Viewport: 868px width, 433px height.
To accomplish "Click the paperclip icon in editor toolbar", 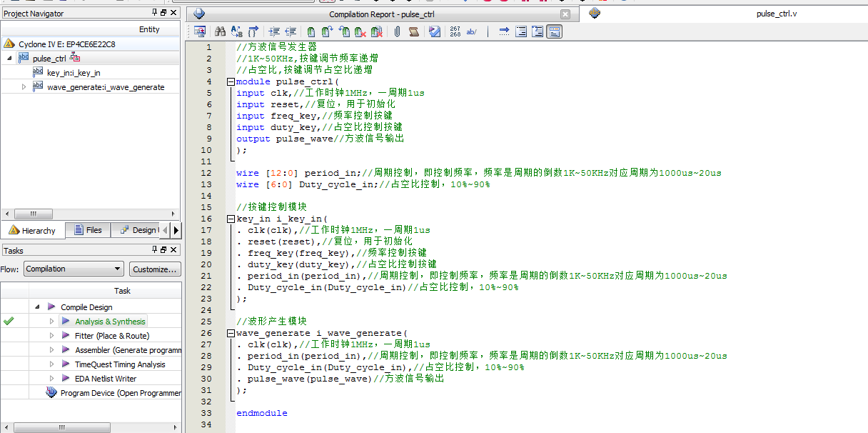I will pyautogui.click(x=397, y=31).
